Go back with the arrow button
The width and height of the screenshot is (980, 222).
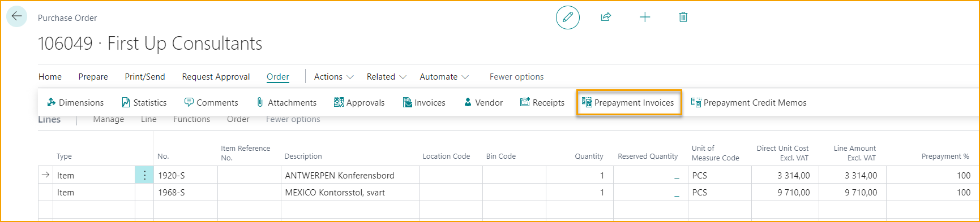tap(16, 16)
